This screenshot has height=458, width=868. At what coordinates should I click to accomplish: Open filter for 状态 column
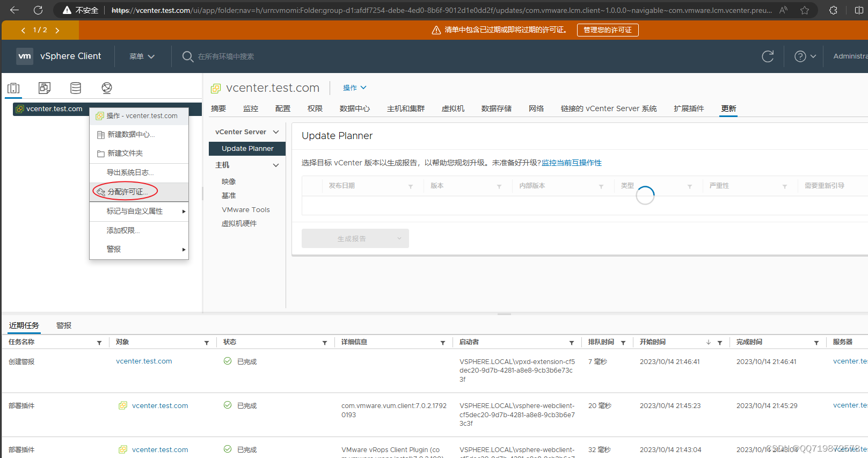pyautogui.click(x=325, y=343)
